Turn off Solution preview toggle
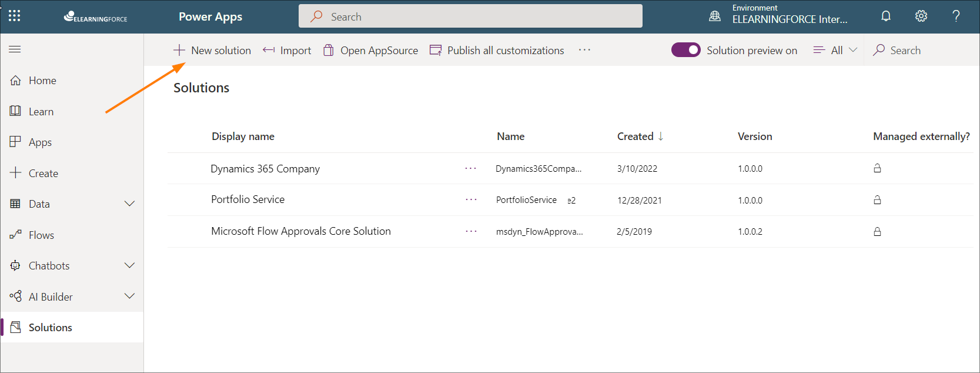The height and width of the screenshot is (373, 980). click(x=685, y=50)
